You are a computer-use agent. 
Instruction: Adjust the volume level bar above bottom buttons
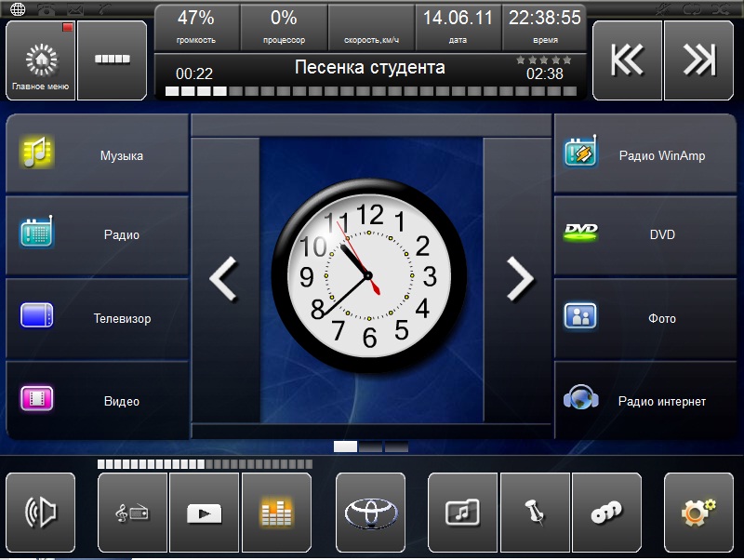point(205,463)
